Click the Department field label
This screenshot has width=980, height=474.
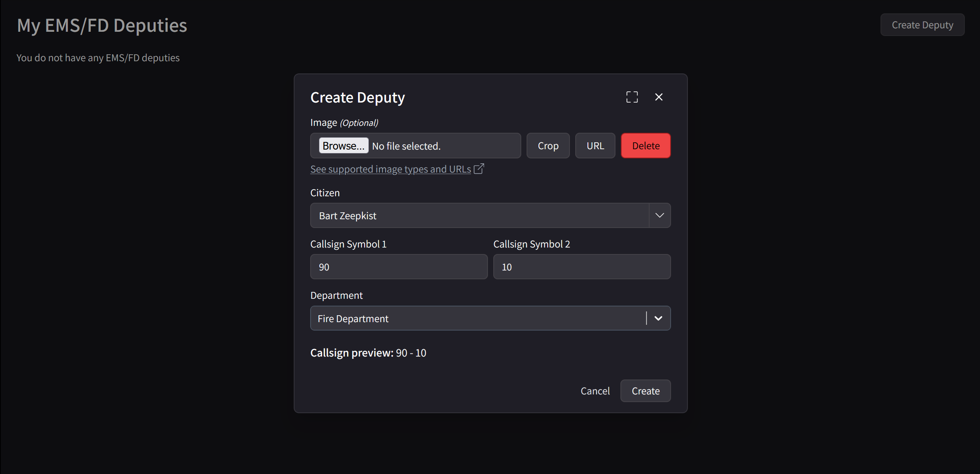tap(336, 295)
